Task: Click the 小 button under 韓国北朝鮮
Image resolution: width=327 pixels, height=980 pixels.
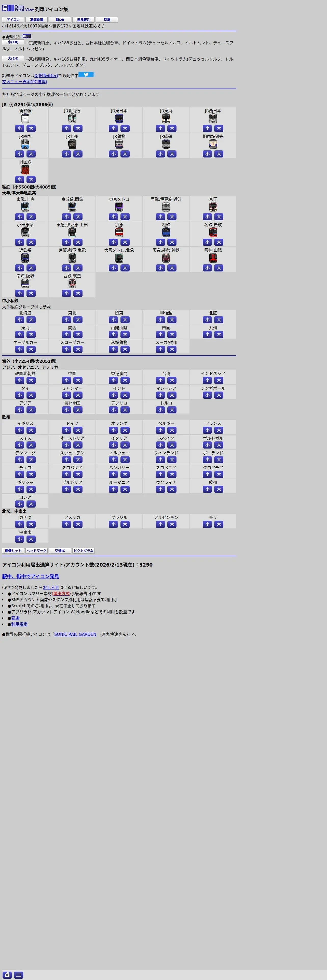Action: point(20,380)
